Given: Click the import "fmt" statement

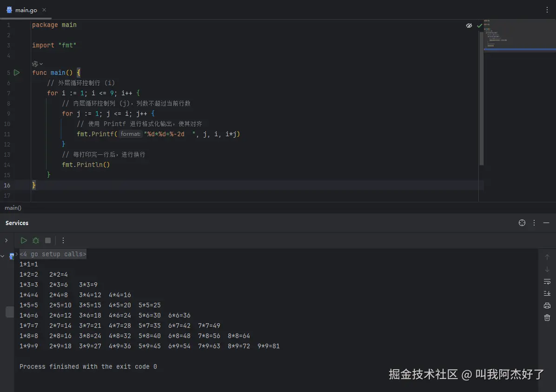Looking at the screenshot, I should tap(54, 45).
